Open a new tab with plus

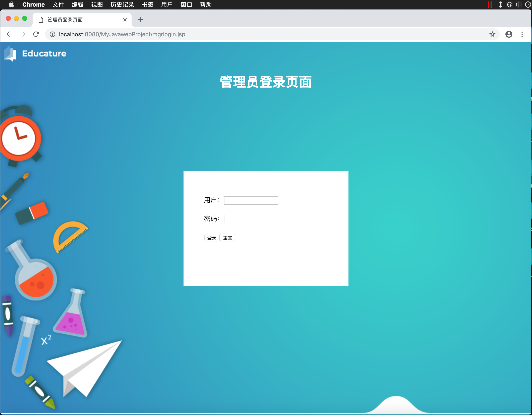(x=141, y=20)
